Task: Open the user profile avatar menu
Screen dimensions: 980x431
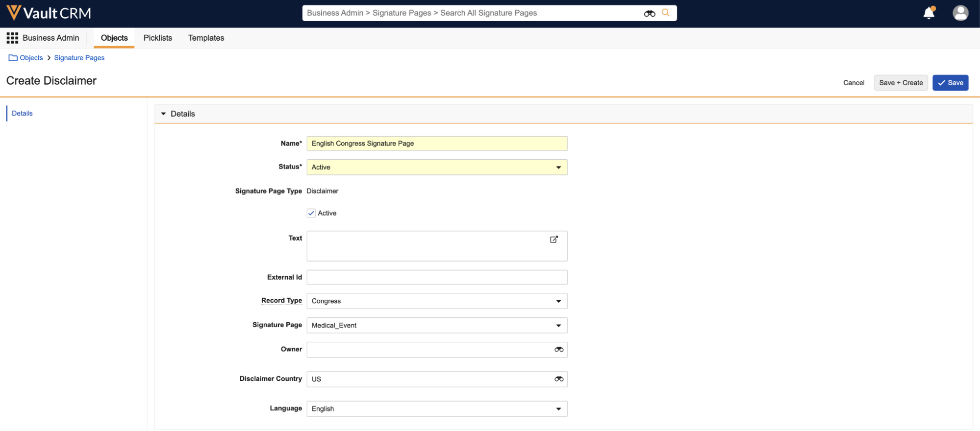Action: pos(960,13)
